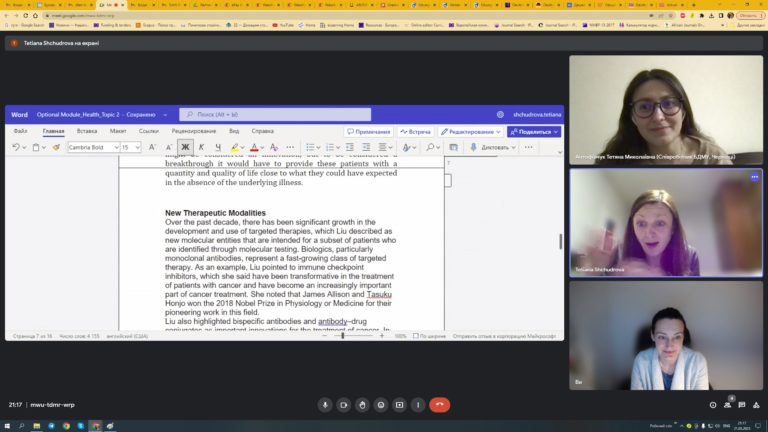This screenshot has height=432, width=768.
Task: Raise hand in the meeting
Action: click(362, 405)
